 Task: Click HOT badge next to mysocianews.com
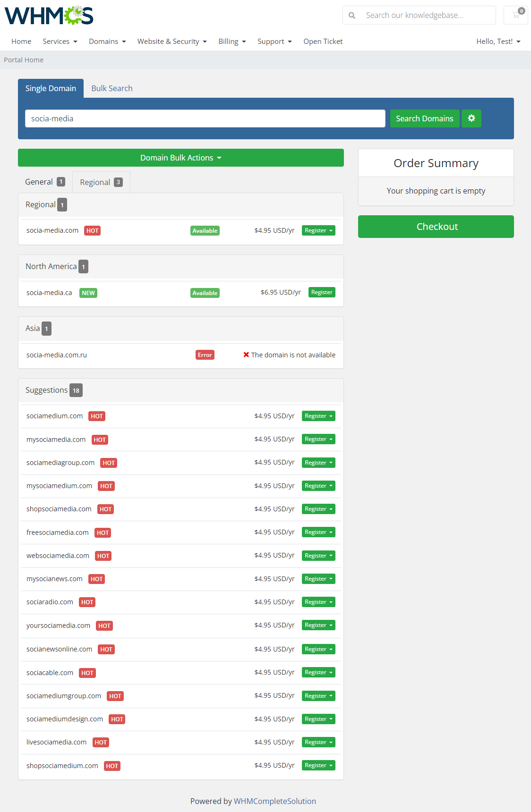(96, 579)
